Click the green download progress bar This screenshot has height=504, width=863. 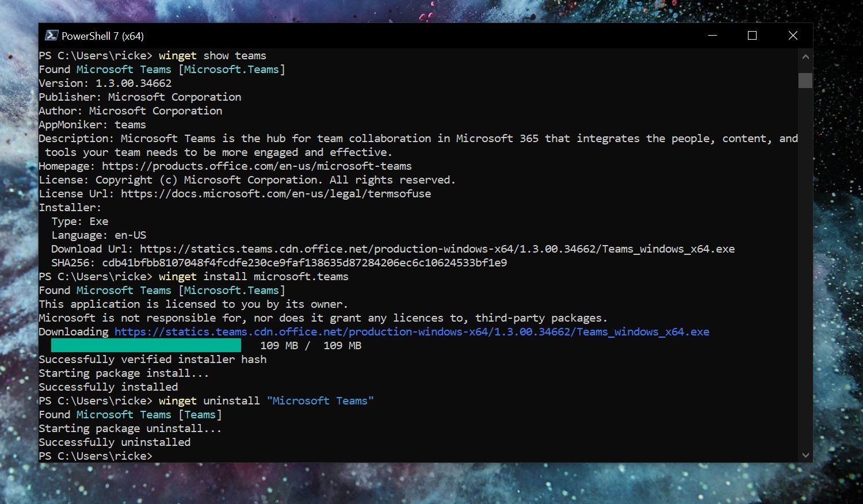click(x=146, y=345)
